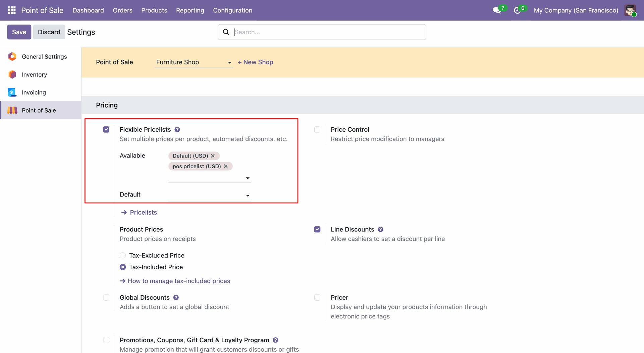Click the Line Discounts help icon

point(380,229)
